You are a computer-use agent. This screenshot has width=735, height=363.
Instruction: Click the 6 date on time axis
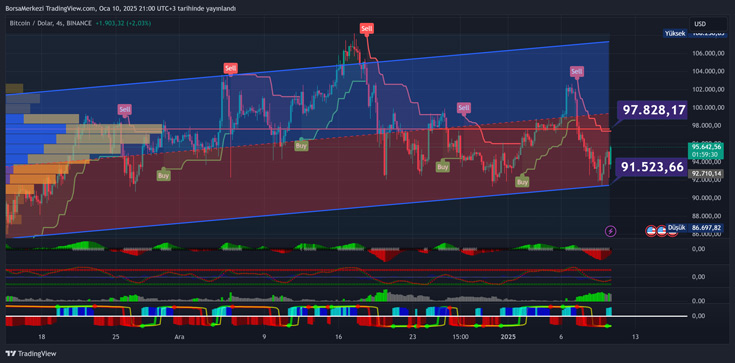pyautogui.click(x=561, y=337)
